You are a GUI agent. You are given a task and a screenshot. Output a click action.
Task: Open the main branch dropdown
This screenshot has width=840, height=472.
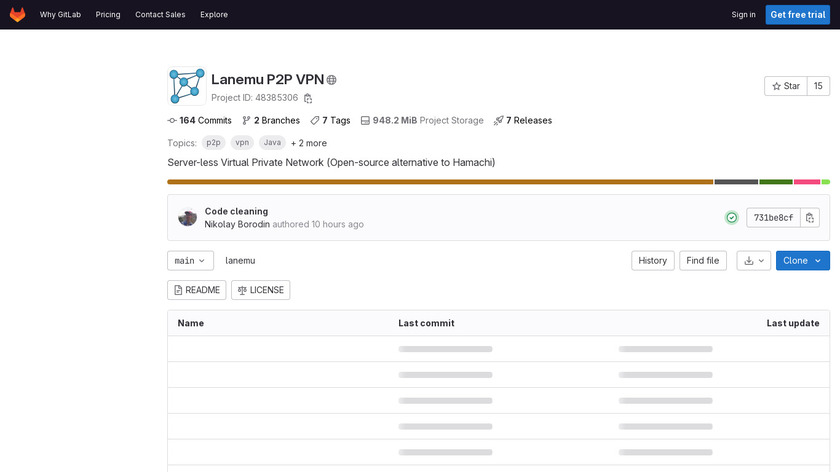190,260
